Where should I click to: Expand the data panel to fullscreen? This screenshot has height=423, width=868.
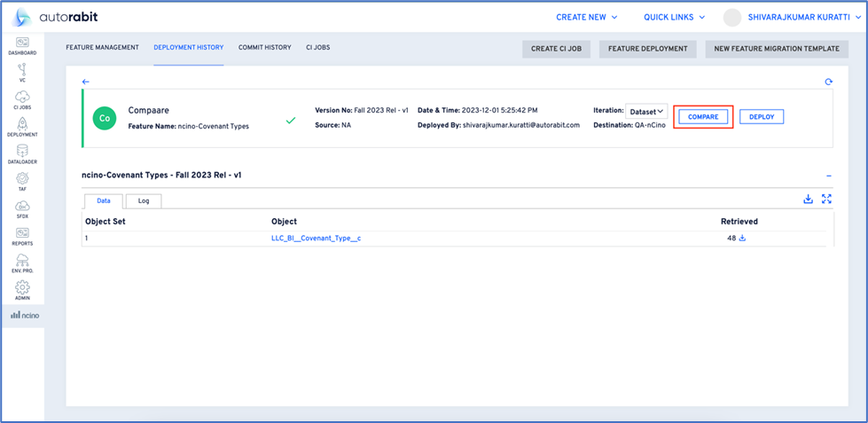(x=826, y=200)
